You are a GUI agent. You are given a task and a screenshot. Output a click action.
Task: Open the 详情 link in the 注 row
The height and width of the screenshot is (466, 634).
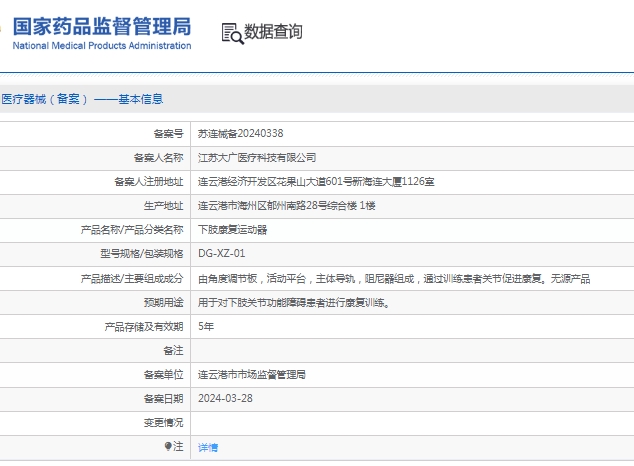(x=208, y=447)
